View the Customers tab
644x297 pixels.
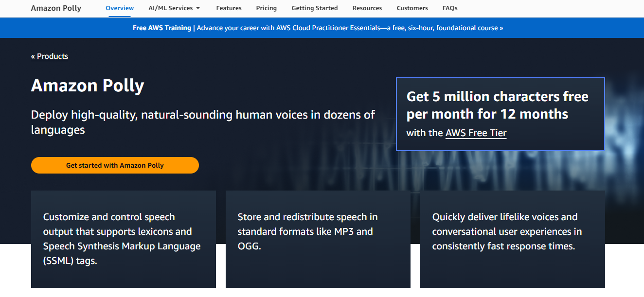click(x=412, y=8)
